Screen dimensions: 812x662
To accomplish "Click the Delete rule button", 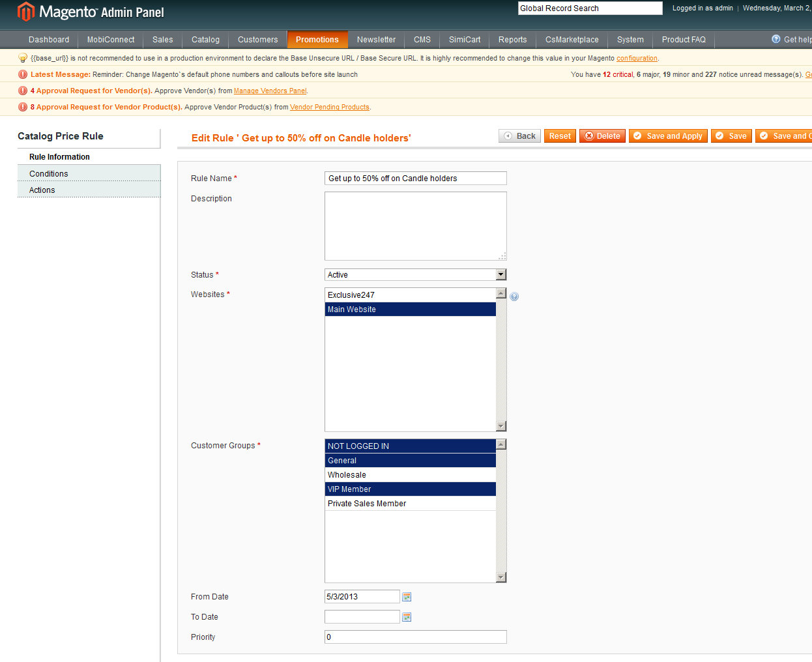I will [602, 136].
